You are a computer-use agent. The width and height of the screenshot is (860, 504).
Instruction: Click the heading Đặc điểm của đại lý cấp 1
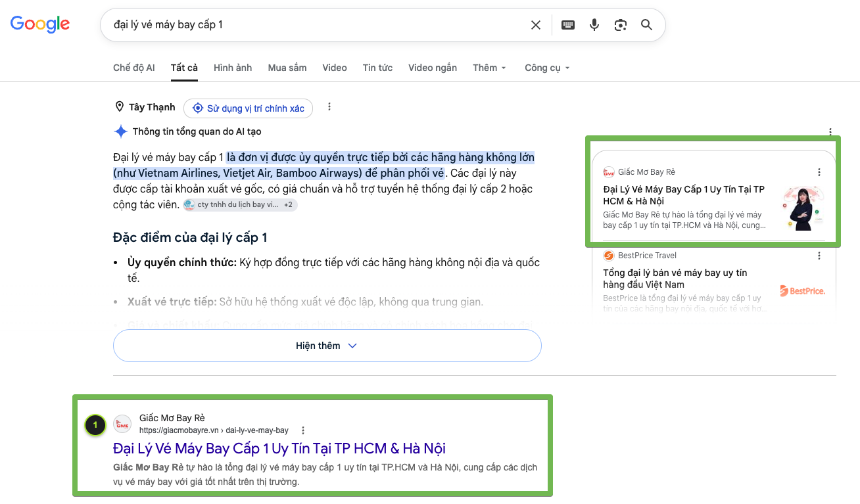point(190,237)
